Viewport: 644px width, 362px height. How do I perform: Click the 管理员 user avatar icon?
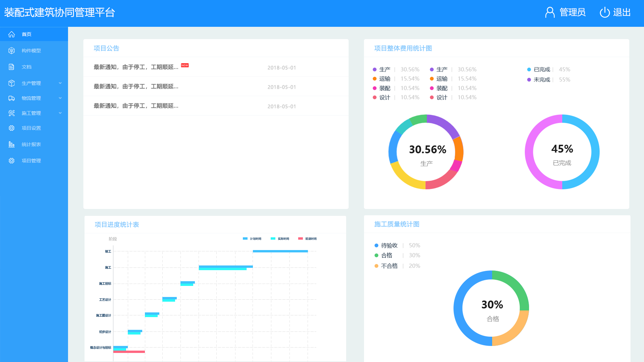(550, 12)
